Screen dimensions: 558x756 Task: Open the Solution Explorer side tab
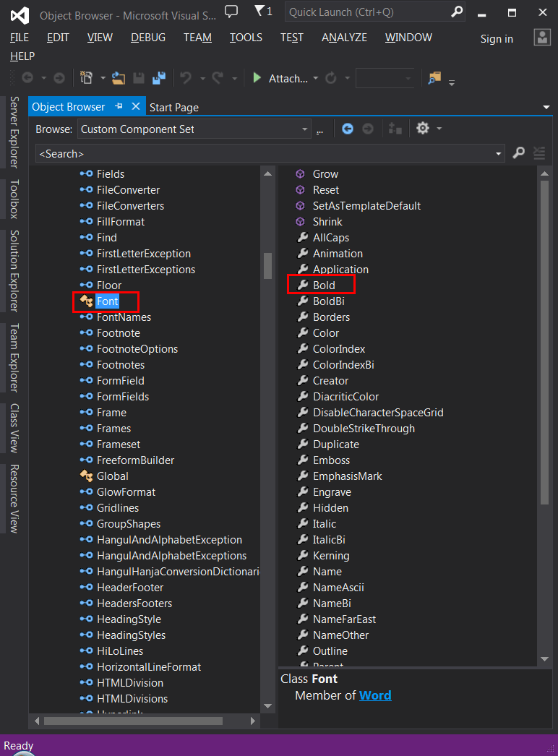(x=14, y=270)
